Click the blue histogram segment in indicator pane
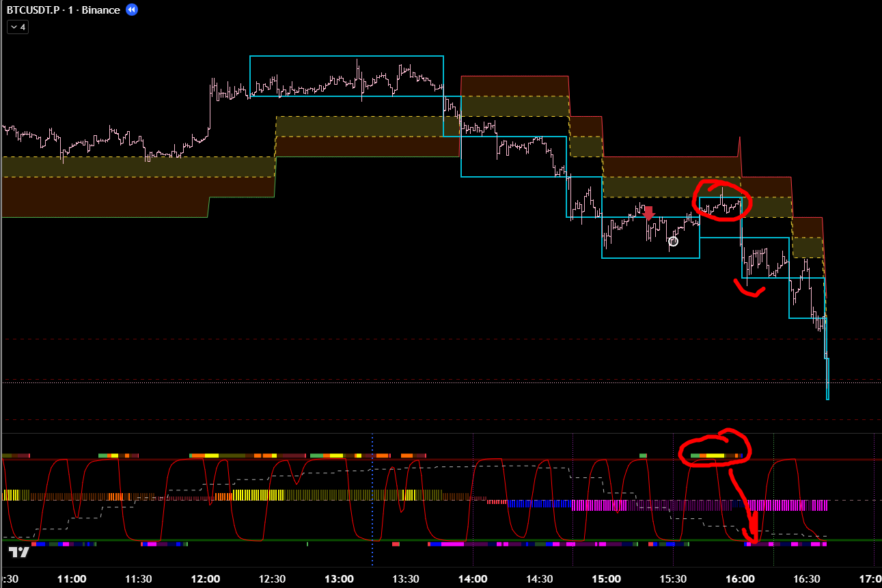The width and height of the screenshot is (882, 588). tap(540, 505)
